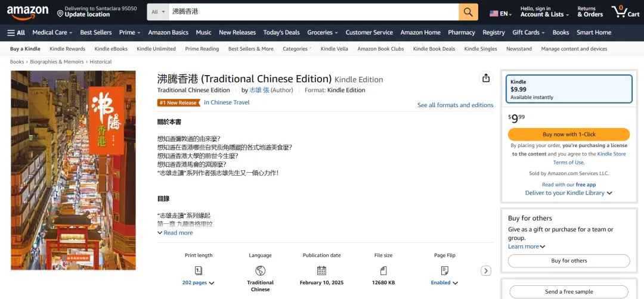Click Buy for others button

pyautogui.click(x=569, y=261)
